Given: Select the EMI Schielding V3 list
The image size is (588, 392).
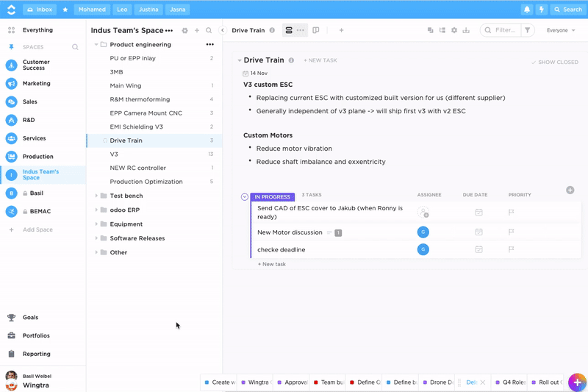Looking at the screenshot, I should point(136,126).
